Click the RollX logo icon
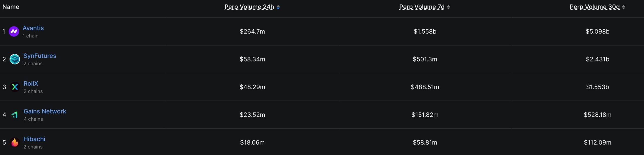This screenshot has height=155, width=644. point(15,87)
